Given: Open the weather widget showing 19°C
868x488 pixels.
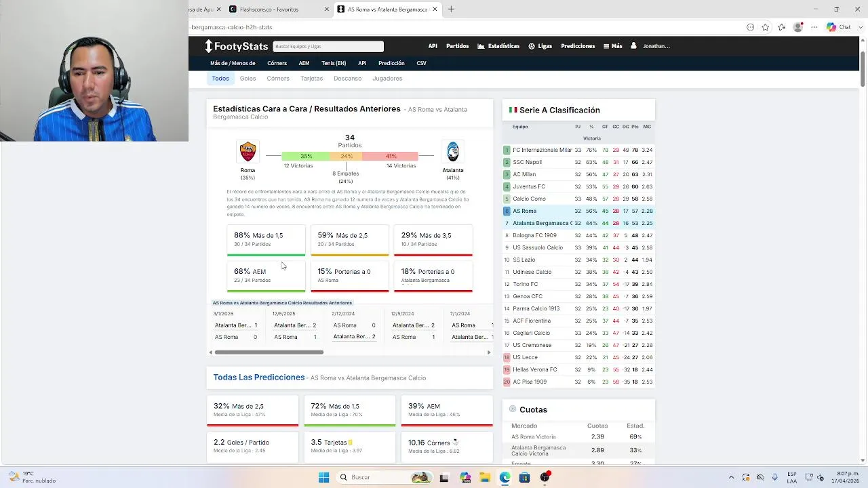Looking at the screenshot, I should (x=31, y=477).
